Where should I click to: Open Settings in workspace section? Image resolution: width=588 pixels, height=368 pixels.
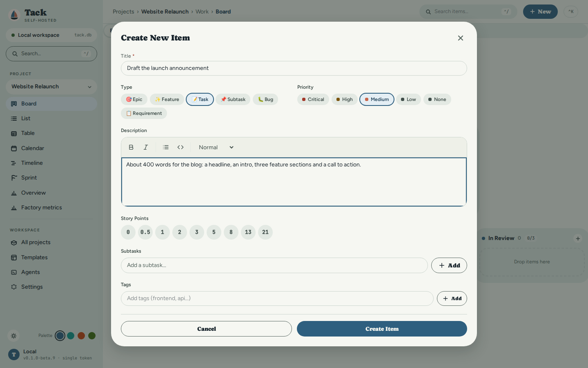coord(51,287)
